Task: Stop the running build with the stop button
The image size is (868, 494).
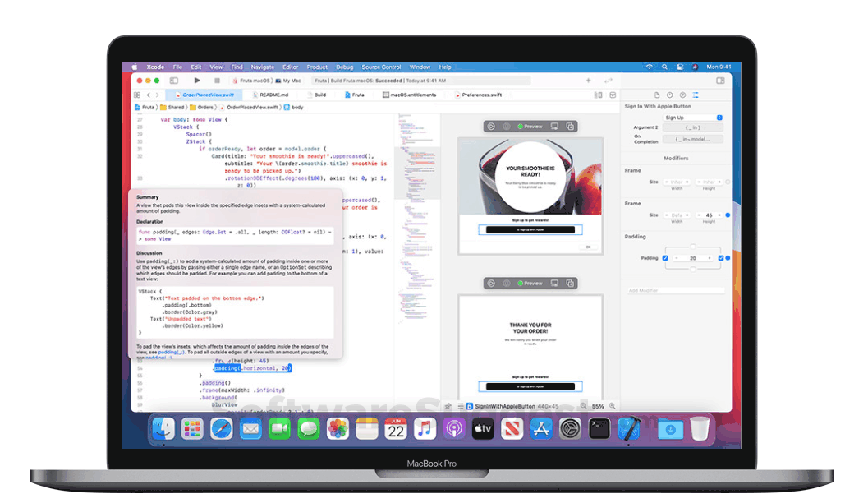Action: [217, 81]
